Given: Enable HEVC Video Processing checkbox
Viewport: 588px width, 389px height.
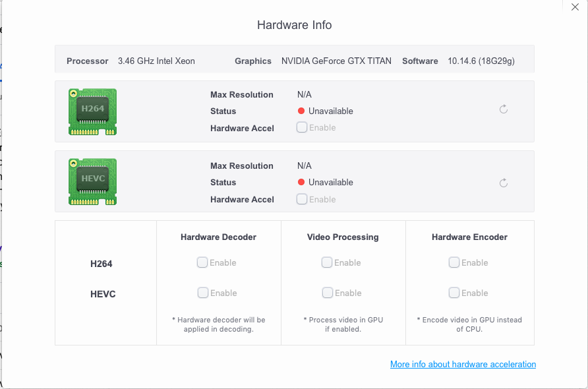Looking at the screenshot, I should click(328, 293).
